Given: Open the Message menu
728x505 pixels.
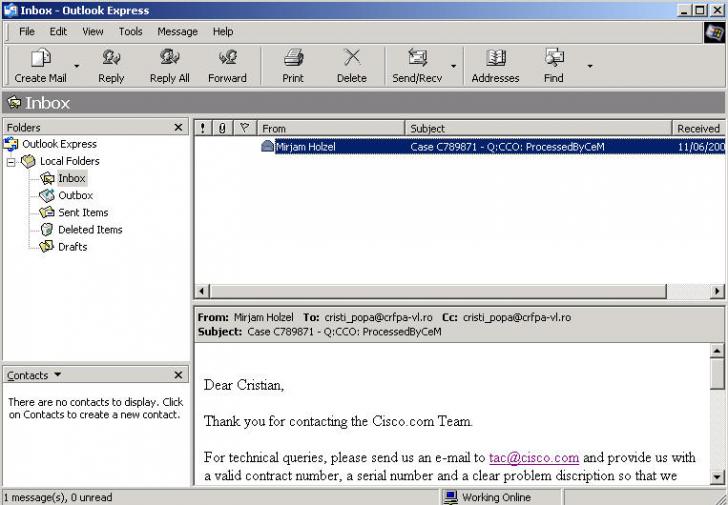Looking at the screenshot, I should coord(177,31).
